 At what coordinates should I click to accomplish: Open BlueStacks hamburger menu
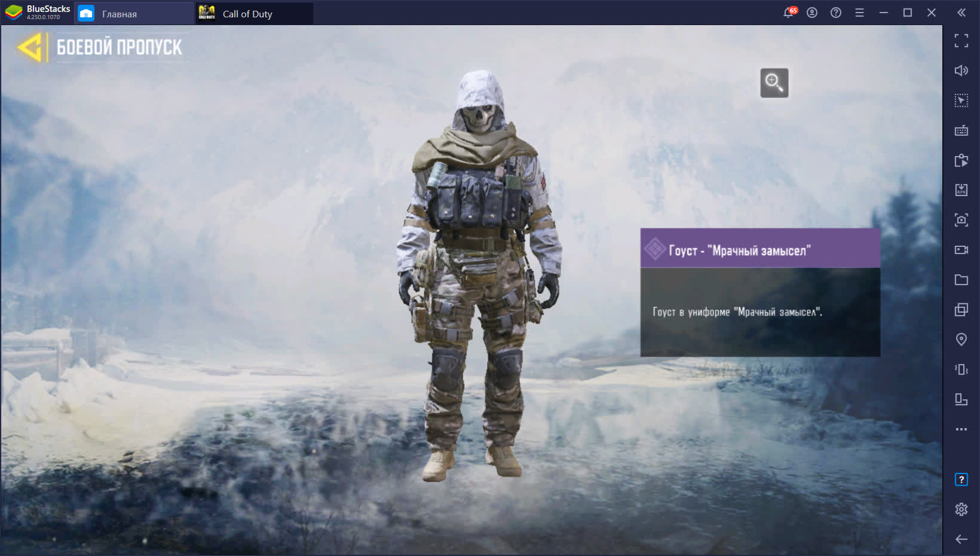tap(860, 13)
